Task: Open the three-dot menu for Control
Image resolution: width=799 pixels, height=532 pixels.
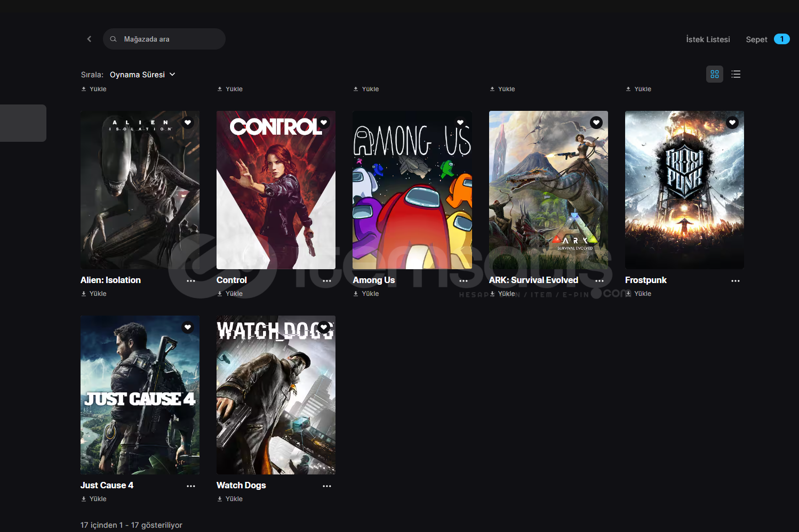Action: pyautogui.click(x=327, y=281)
